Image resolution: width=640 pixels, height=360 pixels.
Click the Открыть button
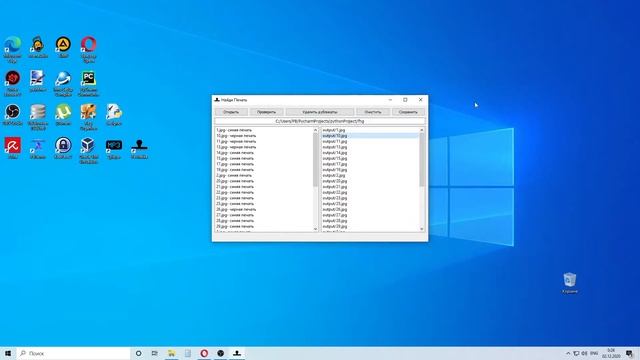pos(231,112)
